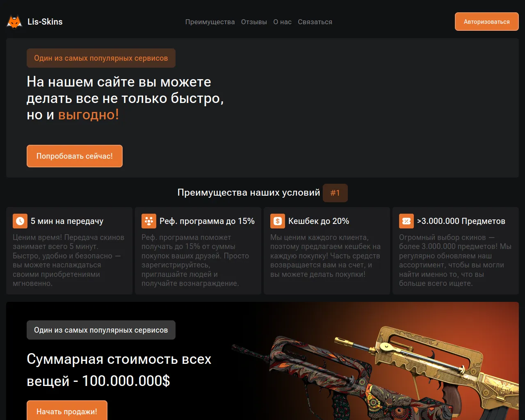The height and width of the screenshot is (420, 525).
Task: Click the referral program people icon
Action: coord(149,221)
